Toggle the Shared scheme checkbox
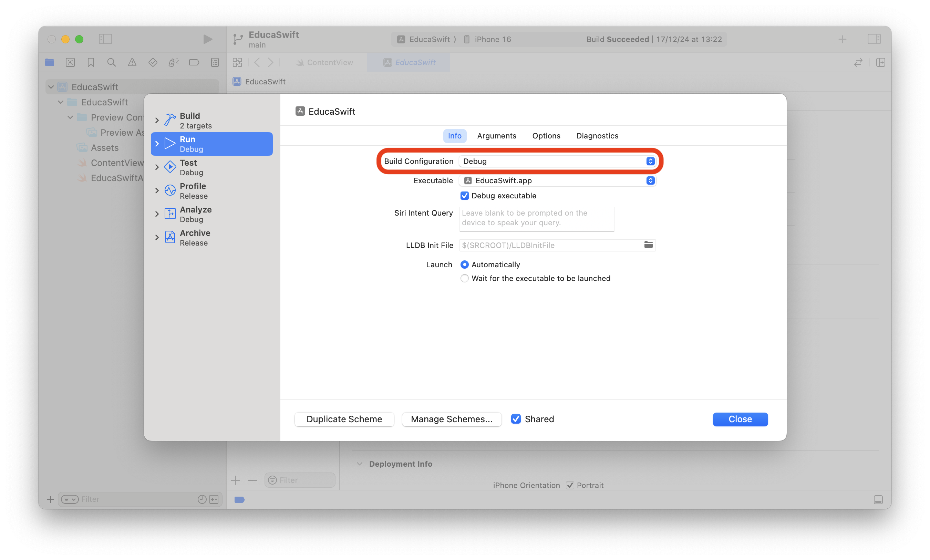 click(x=515, y=419)
